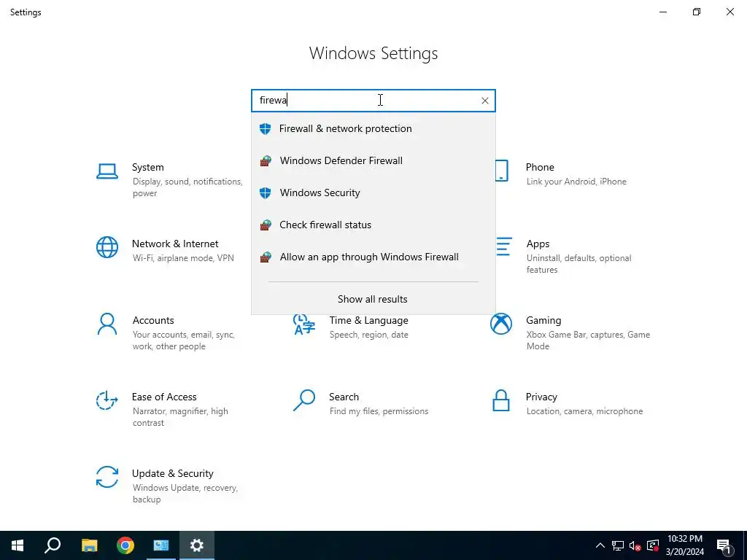The image size is (747, 560).
Task: Click the Time & Language icon
Action: 304,324
